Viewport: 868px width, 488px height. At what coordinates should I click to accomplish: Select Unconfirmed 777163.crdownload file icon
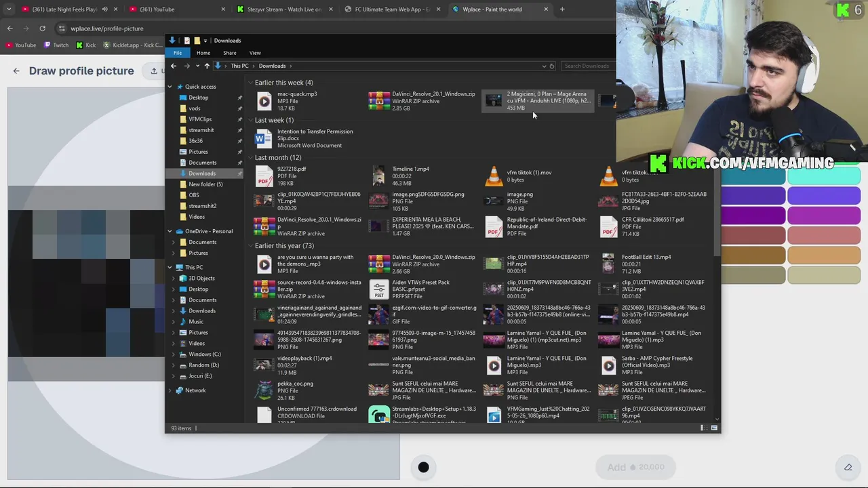point(264,414)
